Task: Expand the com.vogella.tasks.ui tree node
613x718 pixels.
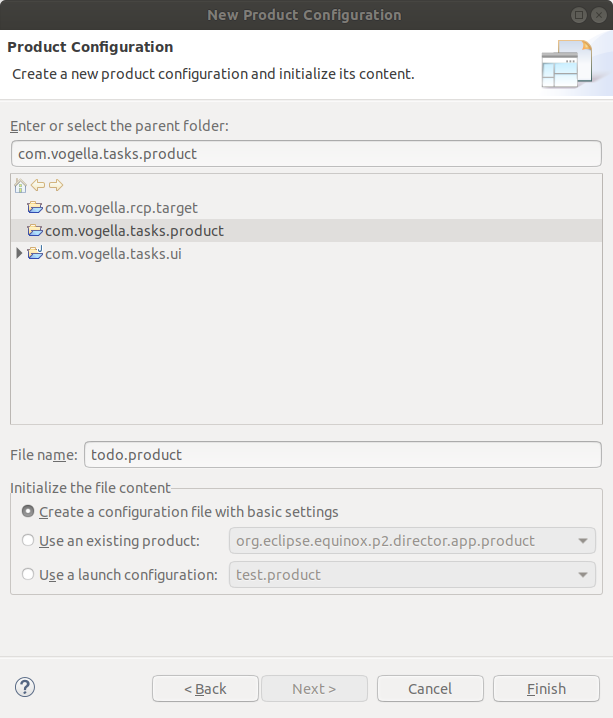Action: pos(19,253)
